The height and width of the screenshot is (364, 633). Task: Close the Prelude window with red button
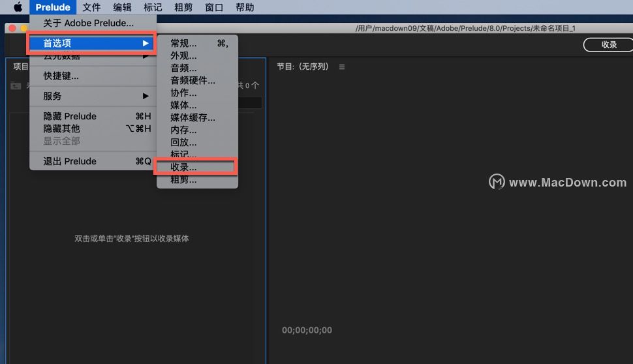[12, 28]
